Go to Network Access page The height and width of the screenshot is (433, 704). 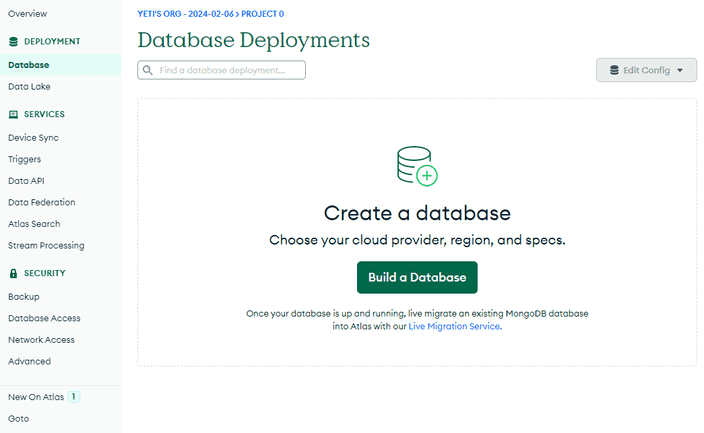[x=41, y=340]
